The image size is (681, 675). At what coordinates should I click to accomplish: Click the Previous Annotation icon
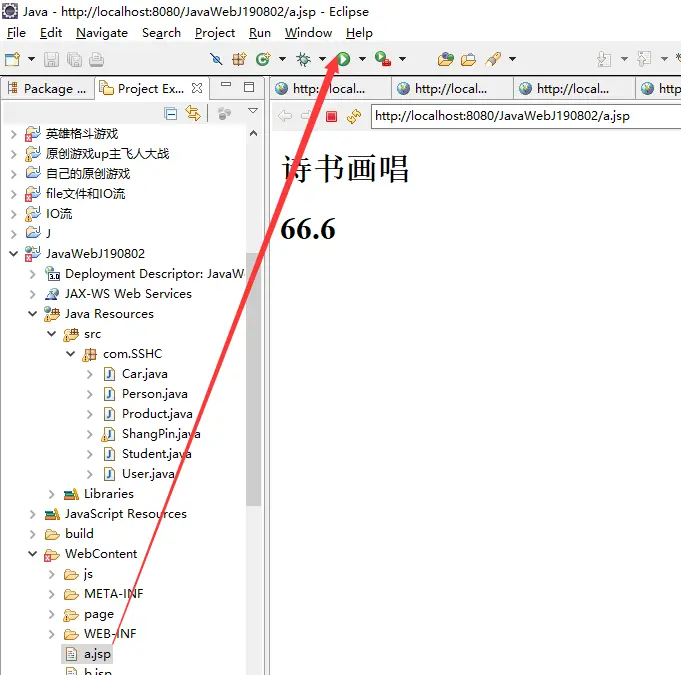(x=644, y=59)
